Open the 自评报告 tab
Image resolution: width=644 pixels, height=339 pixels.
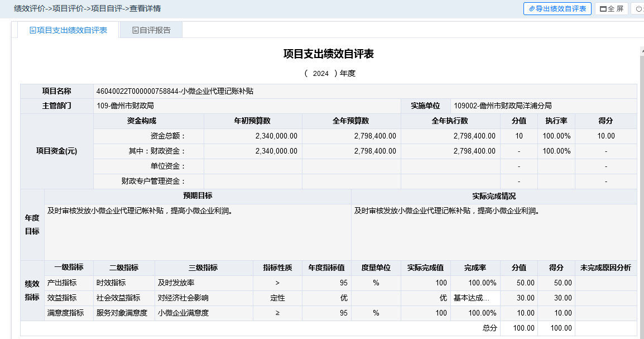point(151,30)
